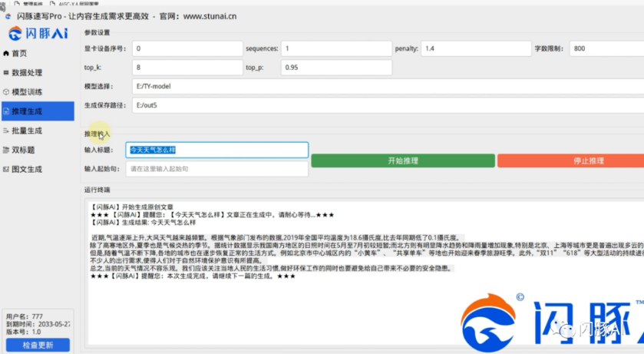Click the picture icon beside 图文生成
The height and width of the screenshot is (354, 644).
click(x=5, y=169)
